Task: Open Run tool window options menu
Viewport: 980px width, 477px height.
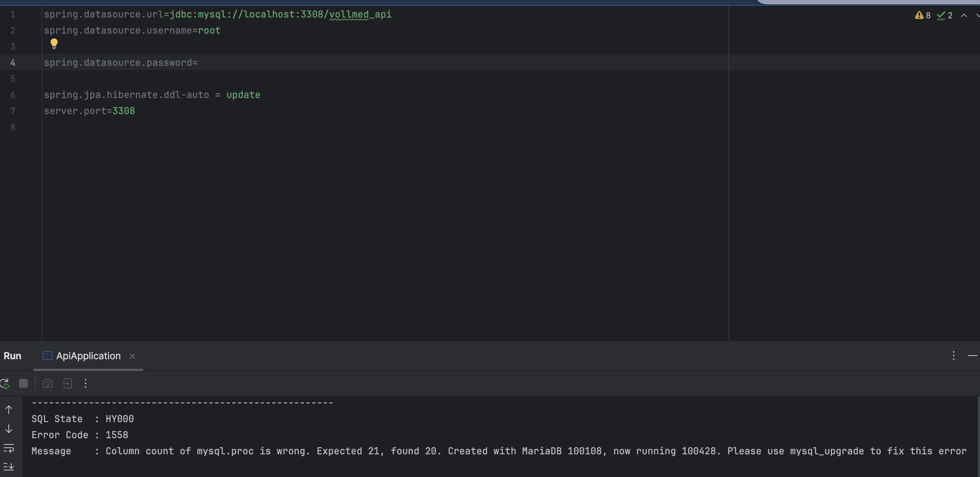Action: point(953,356)
